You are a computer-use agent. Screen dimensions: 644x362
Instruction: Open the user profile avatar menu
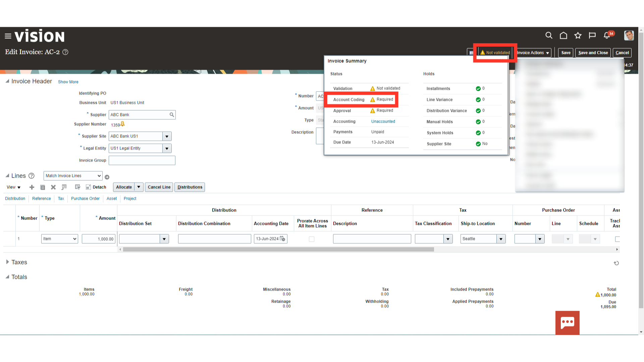click(629, 35)
